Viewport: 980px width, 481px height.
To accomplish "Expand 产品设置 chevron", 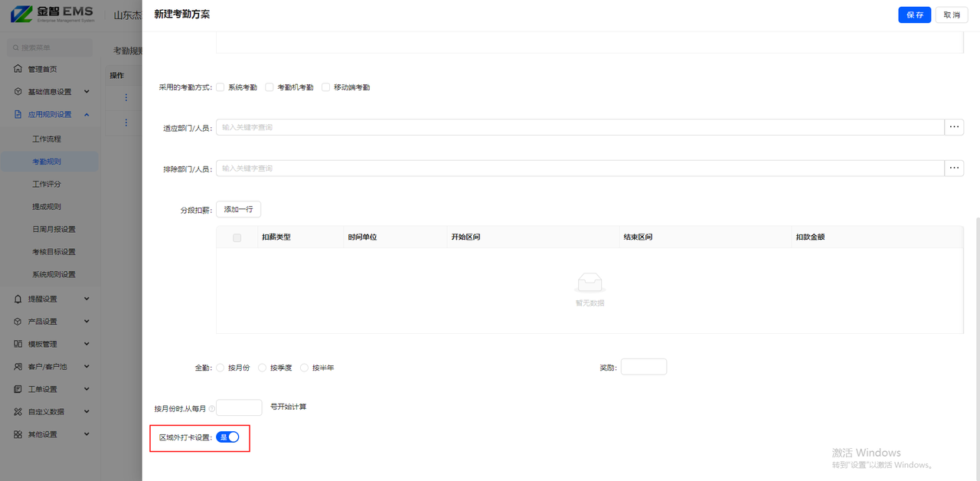I will click(87, 322).
